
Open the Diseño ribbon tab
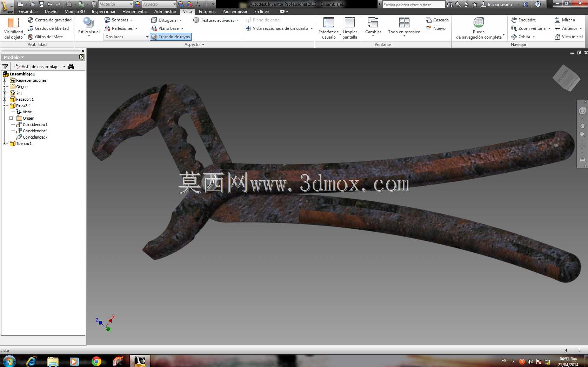click(x=51, y=12)
